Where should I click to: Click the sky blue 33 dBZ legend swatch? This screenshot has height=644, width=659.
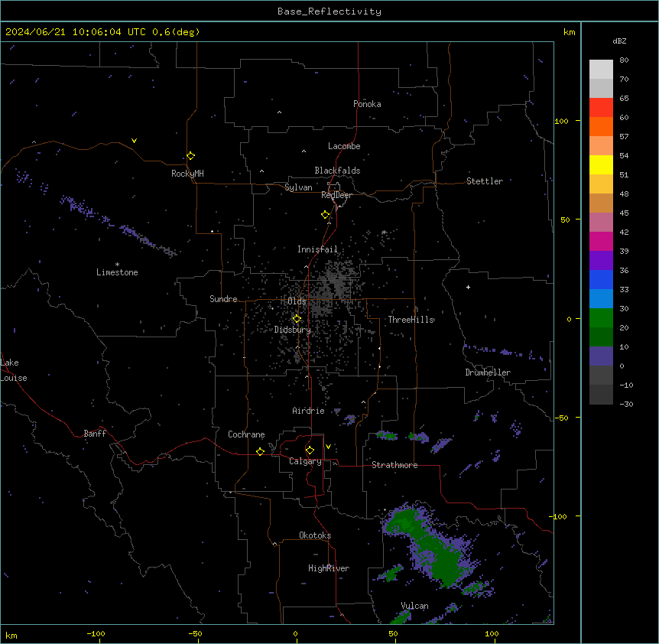point(601,298)
